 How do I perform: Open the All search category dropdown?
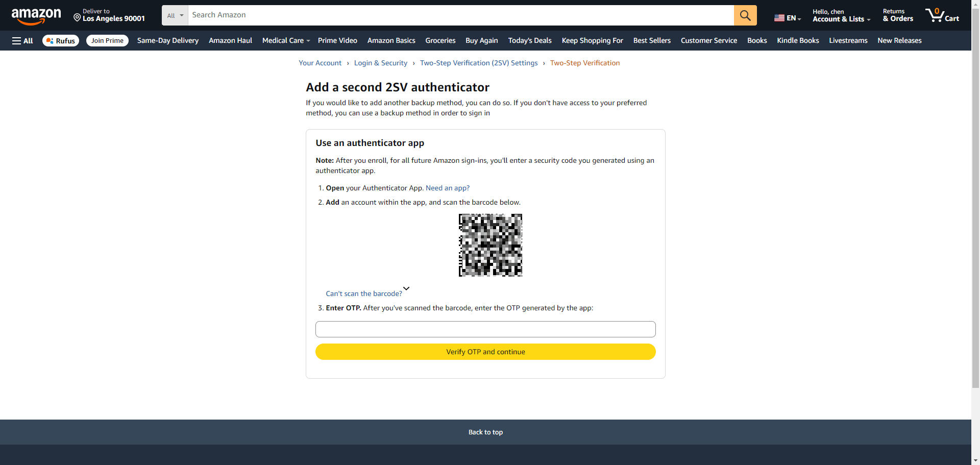[175, 15]
